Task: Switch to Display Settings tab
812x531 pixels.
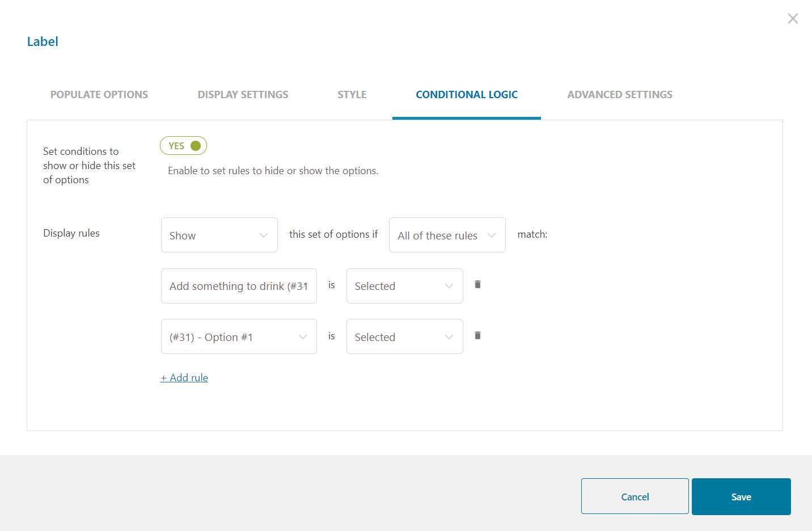Action: click(x=243, y=95)
